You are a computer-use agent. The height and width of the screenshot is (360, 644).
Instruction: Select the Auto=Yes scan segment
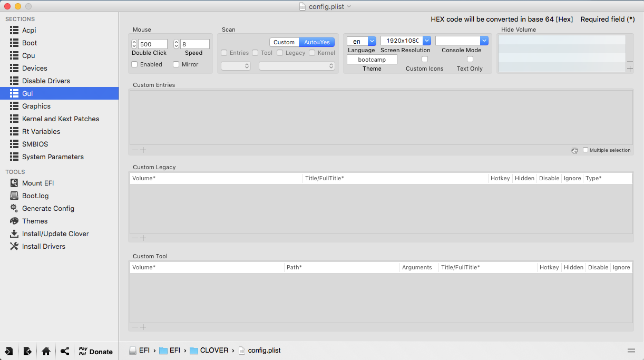(x=317, y=42)
